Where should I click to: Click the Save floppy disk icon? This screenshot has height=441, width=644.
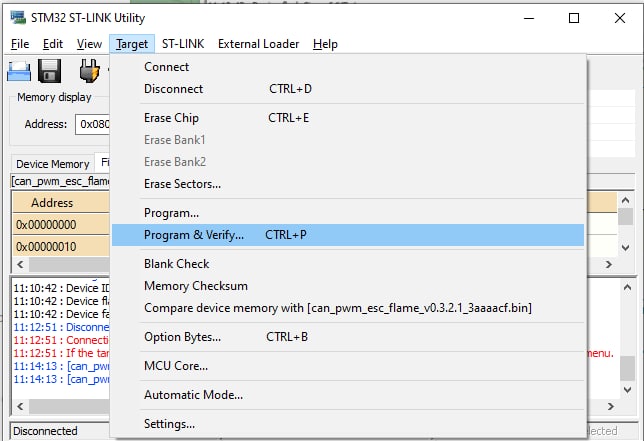(49, 71)
